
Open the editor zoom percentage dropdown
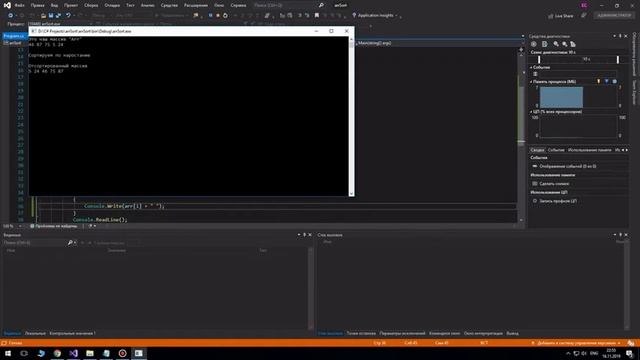click(20, 226)
